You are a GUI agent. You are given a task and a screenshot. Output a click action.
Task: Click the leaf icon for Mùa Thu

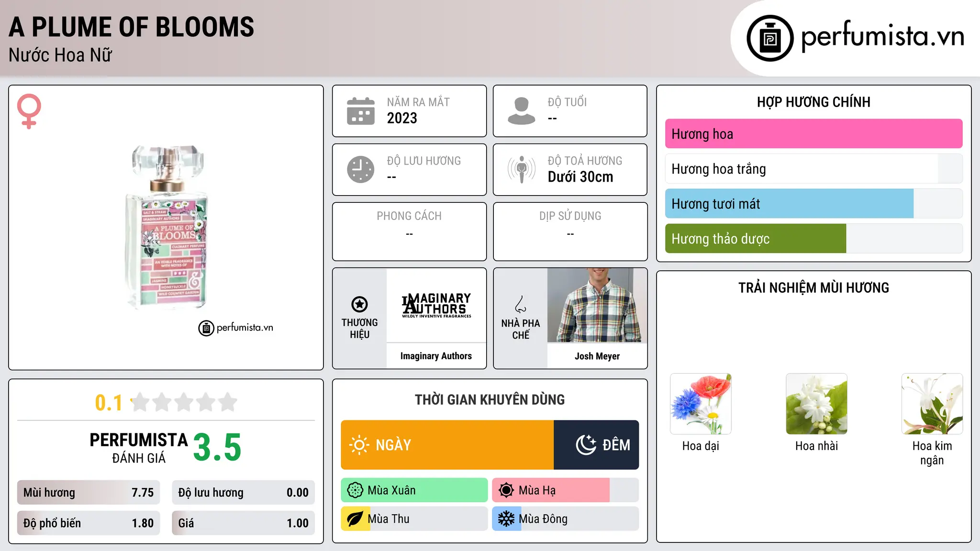355,519
